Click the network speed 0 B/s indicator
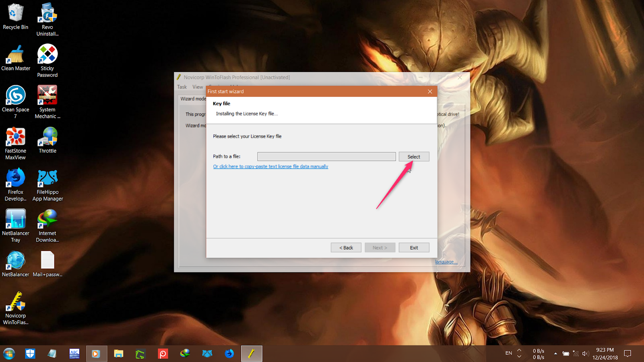Image resolution: width=644 pixels, height=362 pixels. coord(539,354)
